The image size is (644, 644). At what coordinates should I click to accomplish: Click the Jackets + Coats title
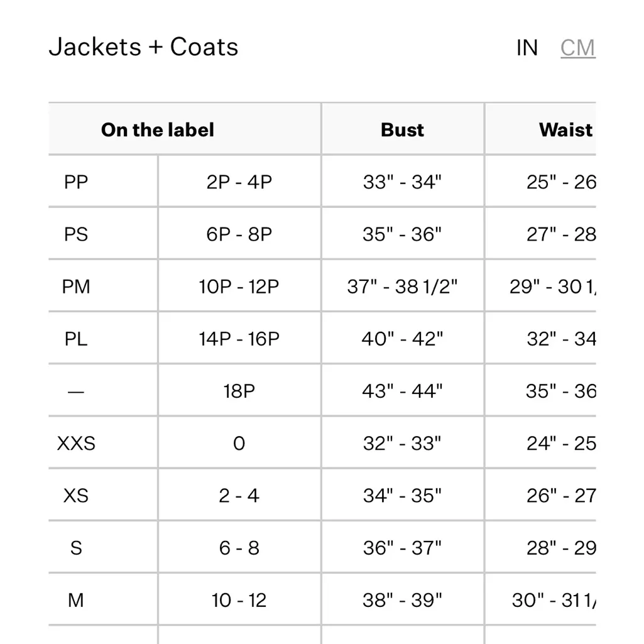pos(144,46)
